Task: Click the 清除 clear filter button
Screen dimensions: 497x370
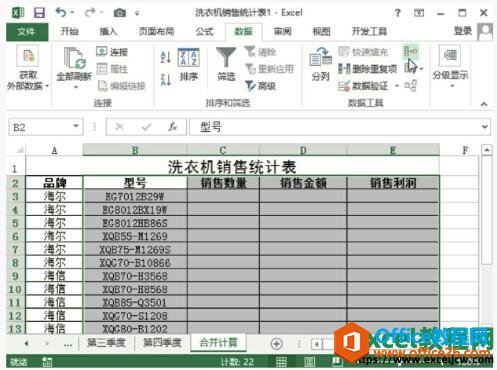Action: point(260,52)
